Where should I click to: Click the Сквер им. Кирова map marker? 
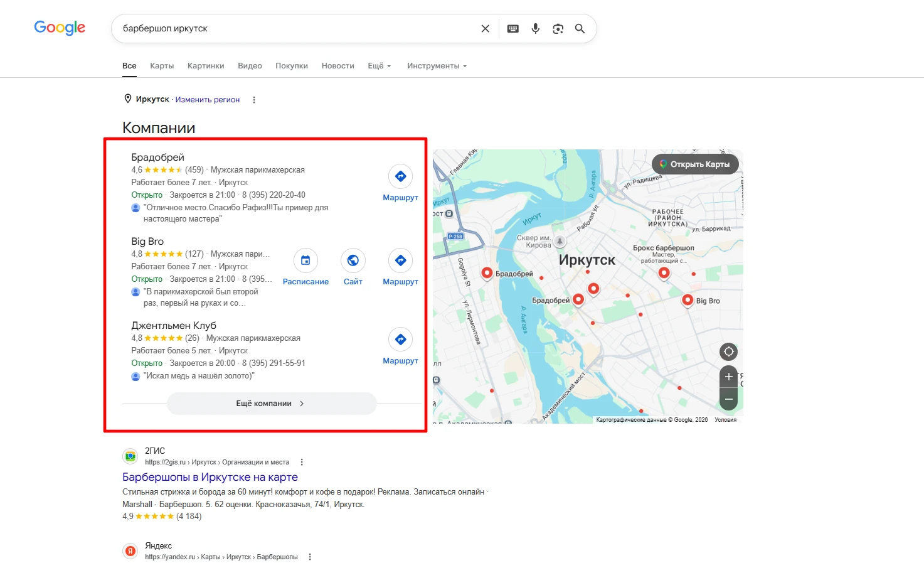[x=560, y=241]
